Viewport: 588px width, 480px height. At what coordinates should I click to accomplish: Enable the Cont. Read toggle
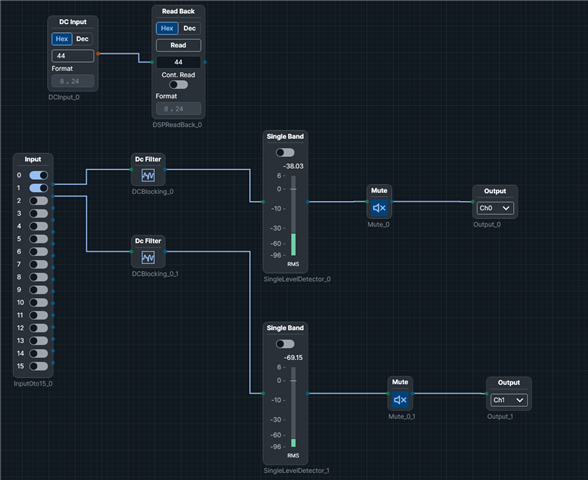tap(178, 85)
